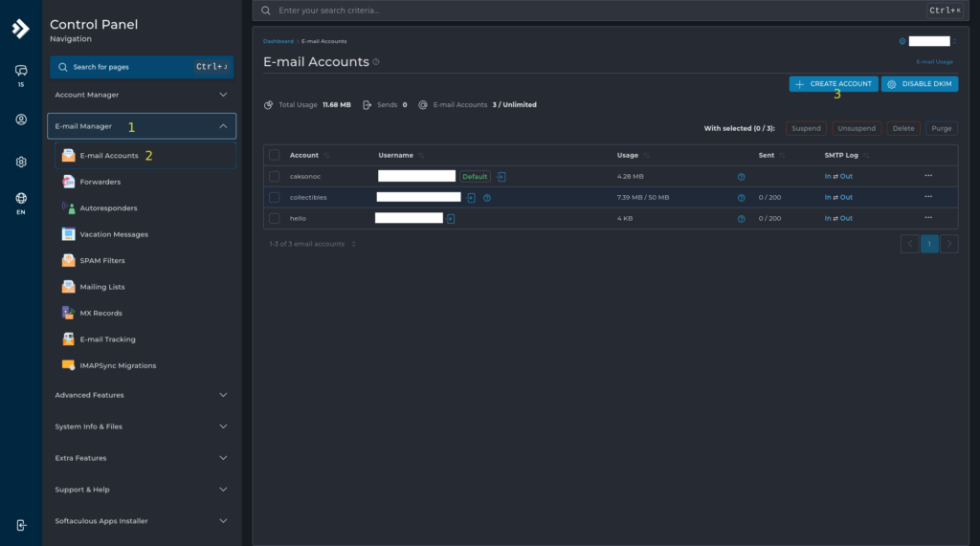
Task: Open the domain selector dropdown at top right
Action: tap(928, 41)
